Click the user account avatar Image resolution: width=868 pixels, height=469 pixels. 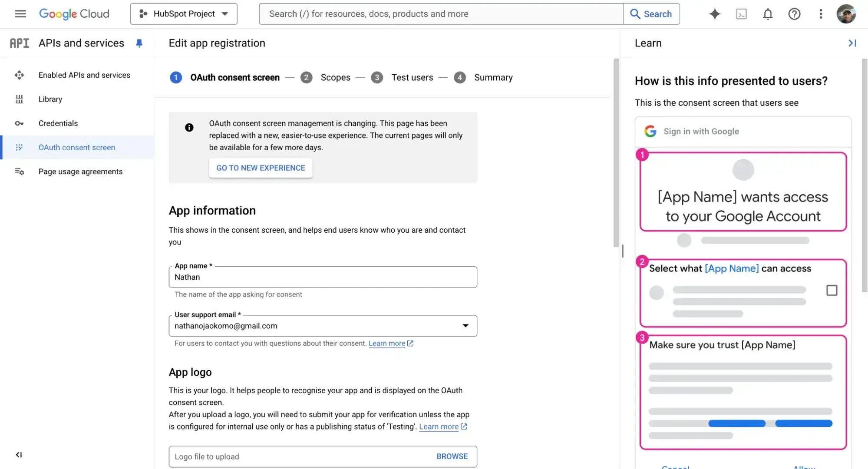coord(846,14)
